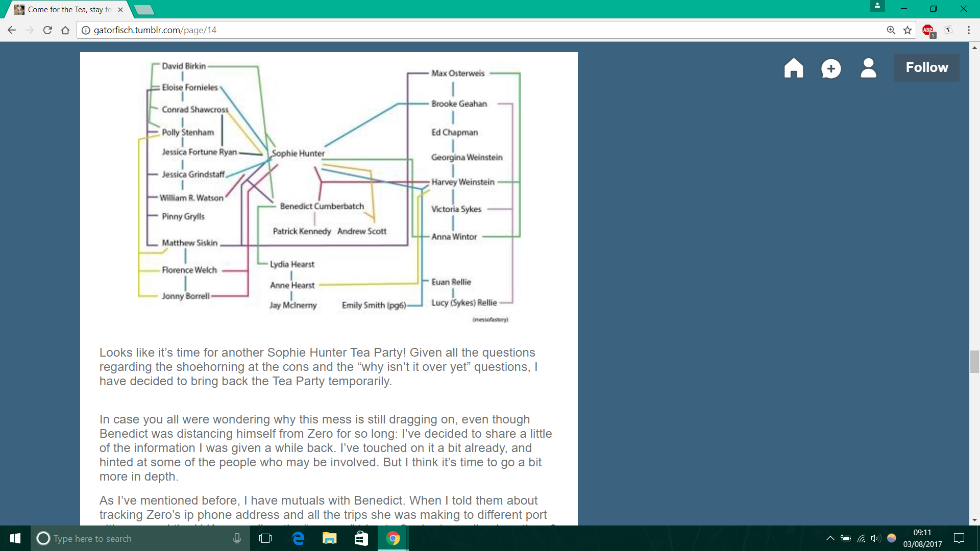Open the Windows Start menu

point(15,538)
